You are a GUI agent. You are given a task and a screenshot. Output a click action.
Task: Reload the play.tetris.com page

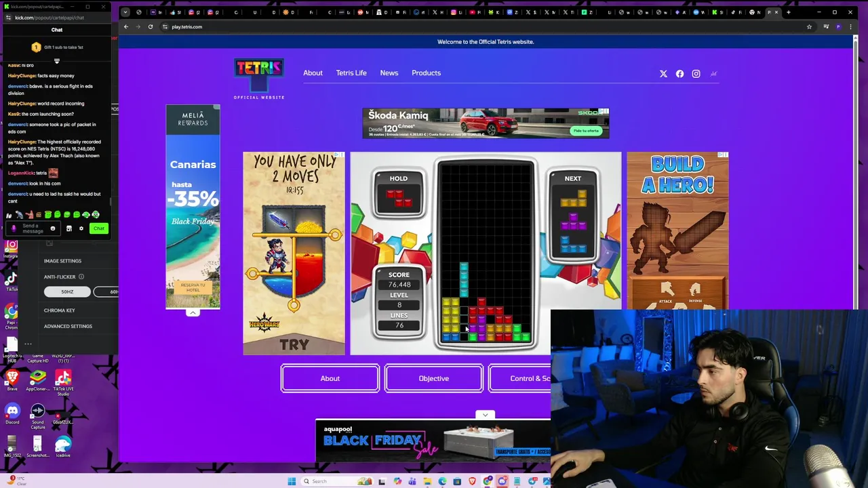(x=151, y=26)
